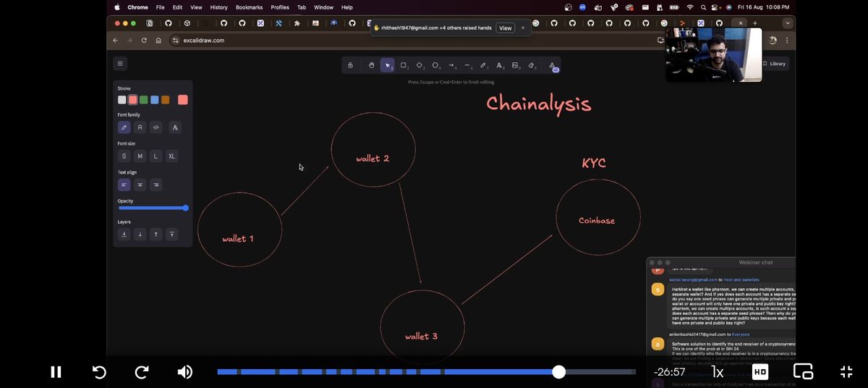Reload the browser page
Viewport: 868px width, 388px height.
click(x=145, y=41)
